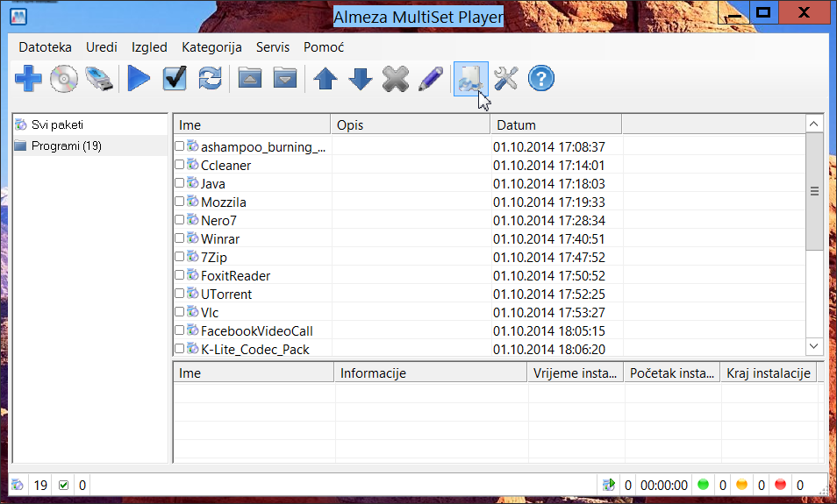Tick the UTorrent checkbox
Screen dimensions: 837x504
179,294
